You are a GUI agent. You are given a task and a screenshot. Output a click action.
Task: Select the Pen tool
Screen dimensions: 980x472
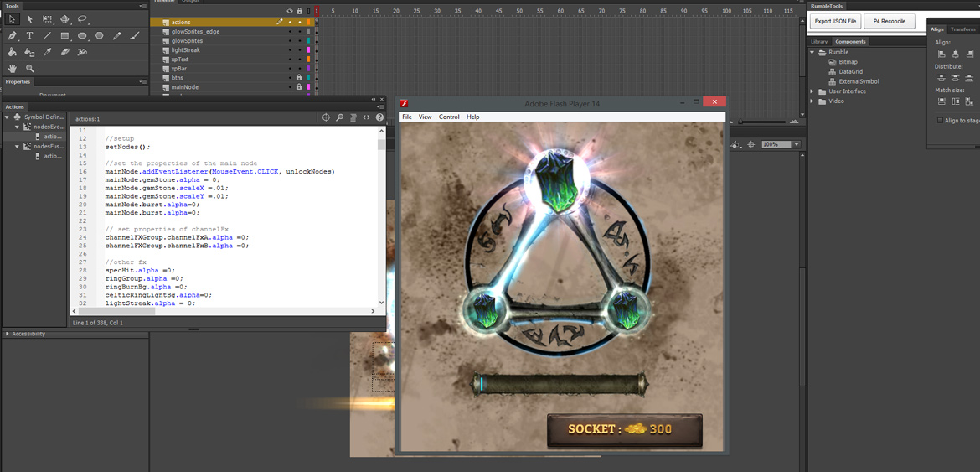tap(13, 36)
